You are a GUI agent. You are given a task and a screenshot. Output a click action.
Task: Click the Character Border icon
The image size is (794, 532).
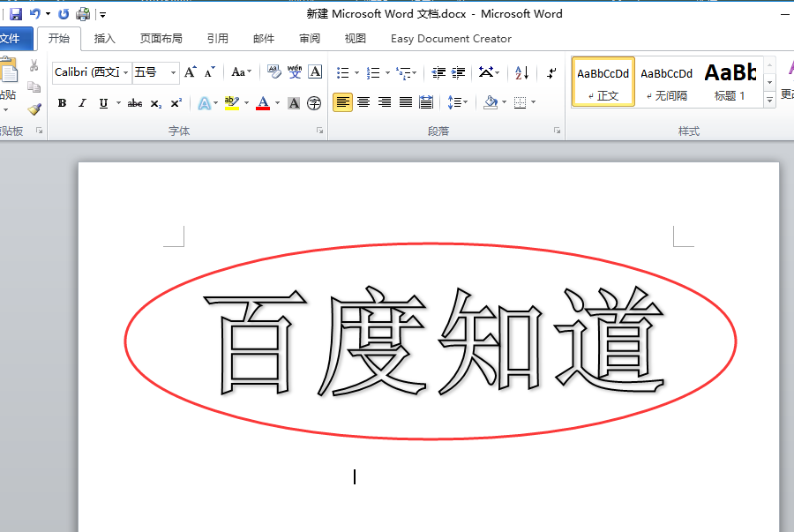pyautogui.click(x=315, y=72)
